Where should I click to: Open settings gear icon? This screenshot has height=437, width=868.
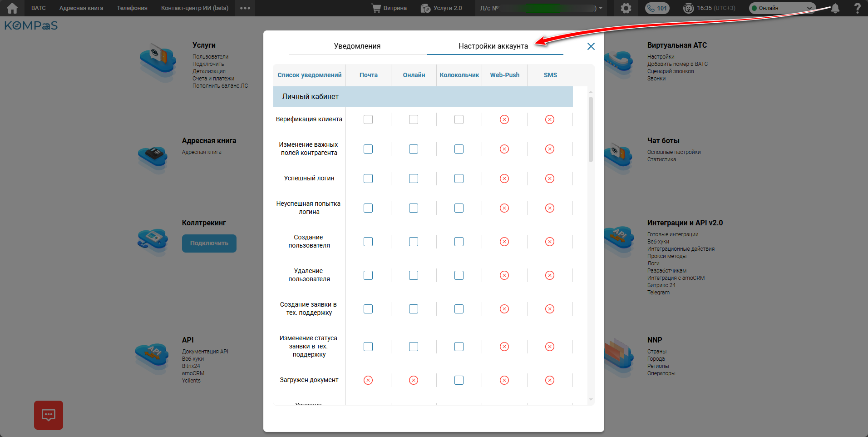(x=626, y=8)
